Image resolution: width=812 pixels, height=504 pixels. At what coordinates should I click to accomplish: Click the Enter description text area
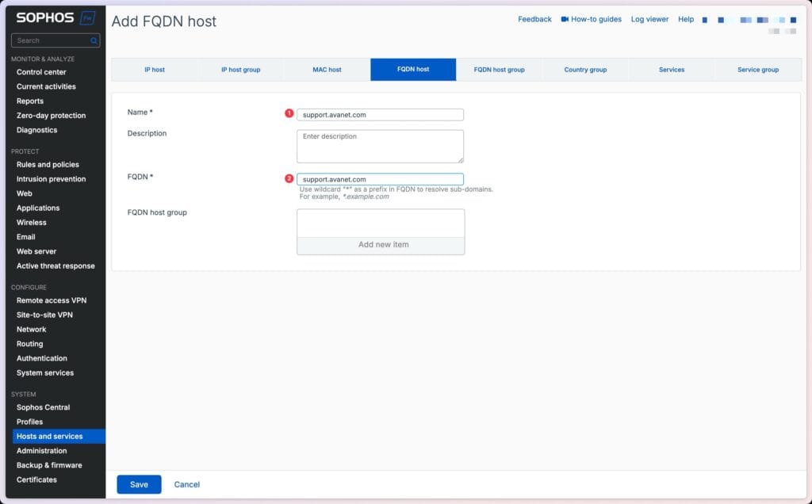pyautogui.click(x=380, y=145)
